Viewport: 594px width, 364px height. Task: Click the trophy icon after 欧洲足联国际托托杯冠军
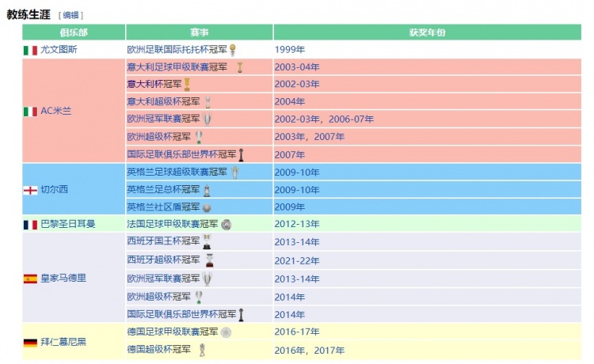(233, 50)
